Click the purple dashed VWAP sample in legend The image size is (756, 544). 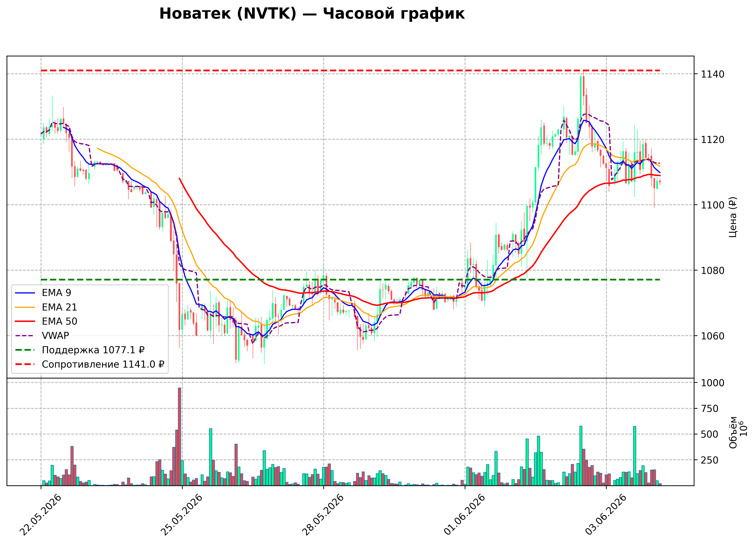coord(25,336)
